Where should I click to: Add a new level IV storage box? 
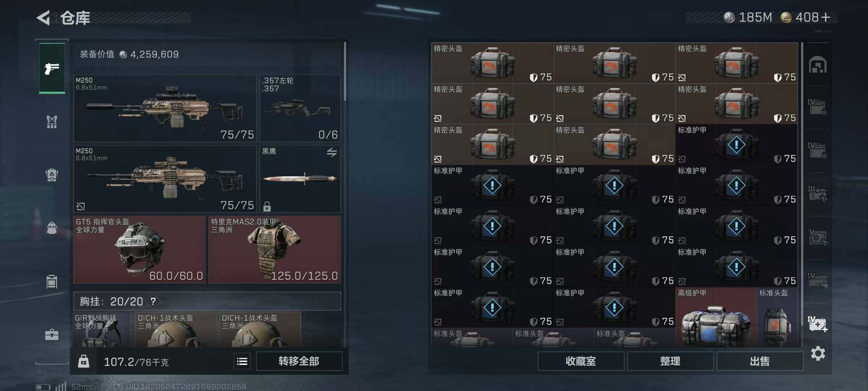[818, 324]
